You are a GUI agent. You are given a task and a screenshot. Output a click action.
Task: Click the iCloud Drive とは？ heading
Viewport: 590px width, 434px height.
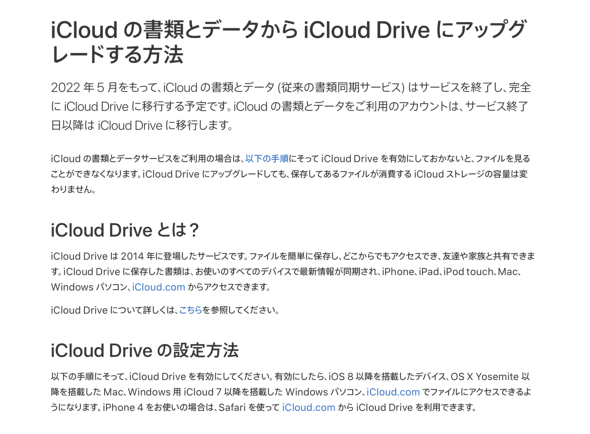[125, 230]
